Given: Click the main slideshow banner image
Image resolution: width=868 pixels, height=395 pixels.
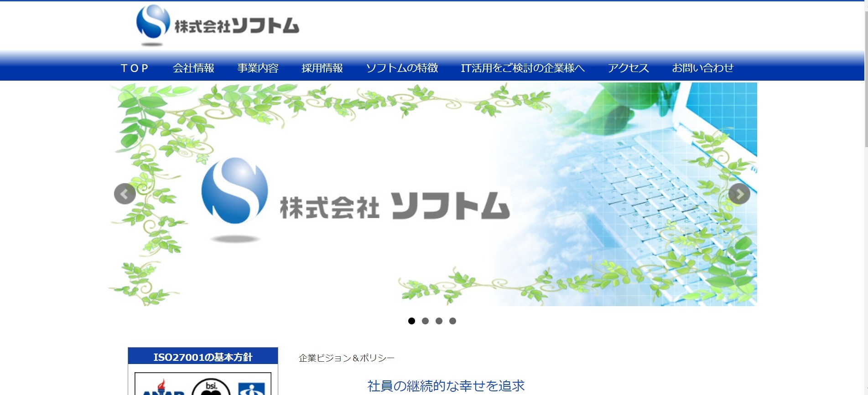Looking at the screenshot, I should click(x=433, y=194).
